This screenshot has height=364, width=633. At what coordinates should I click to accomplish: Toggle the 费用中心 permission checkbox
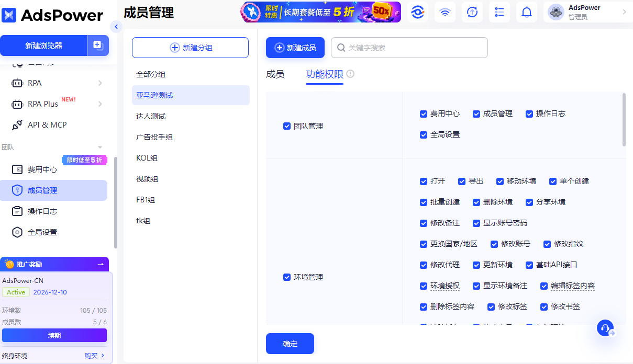(424, 113)
